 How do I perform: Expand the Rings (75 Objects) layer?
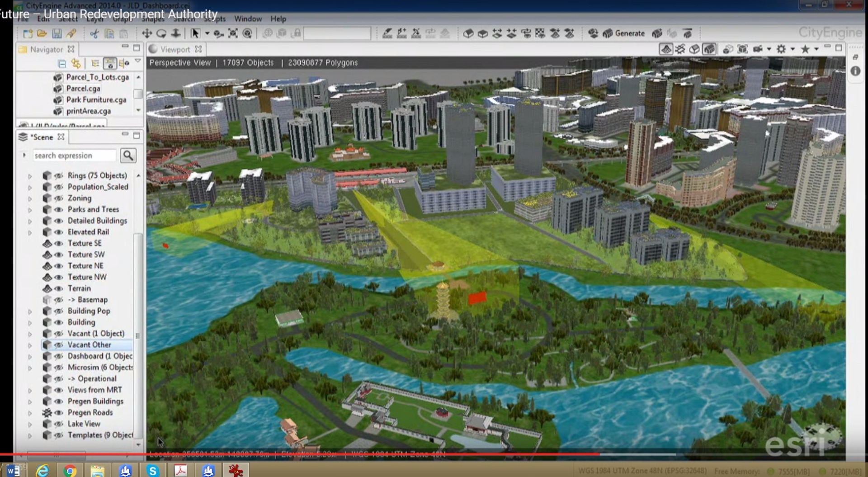[x=30, y=176]
